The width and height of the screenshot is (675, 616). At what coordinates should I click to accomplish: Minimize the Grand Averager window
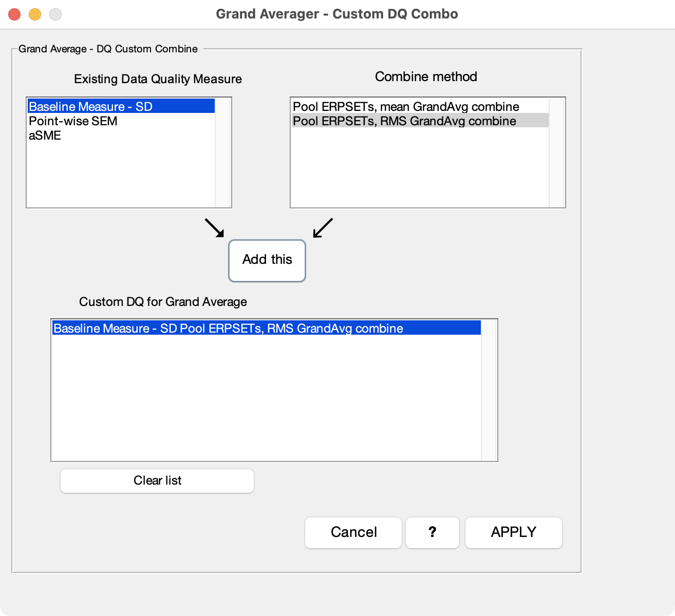point(35,14)
